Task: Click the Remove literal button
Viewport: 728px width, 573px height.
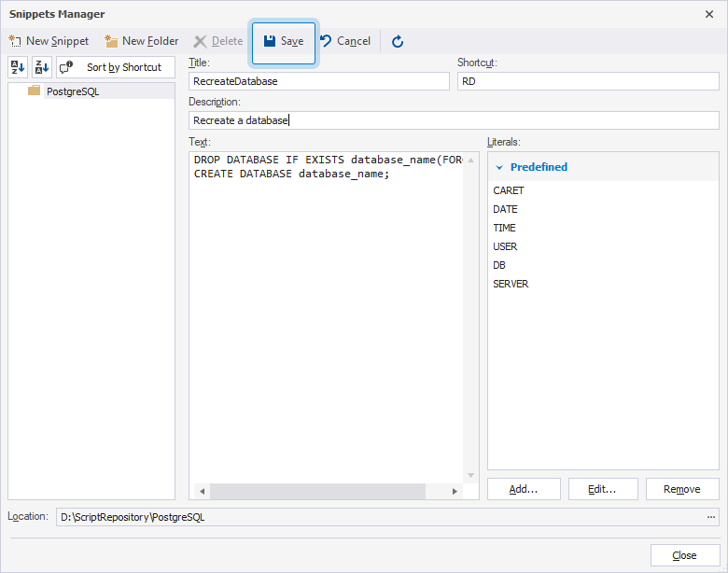Action: click(682, 489)
